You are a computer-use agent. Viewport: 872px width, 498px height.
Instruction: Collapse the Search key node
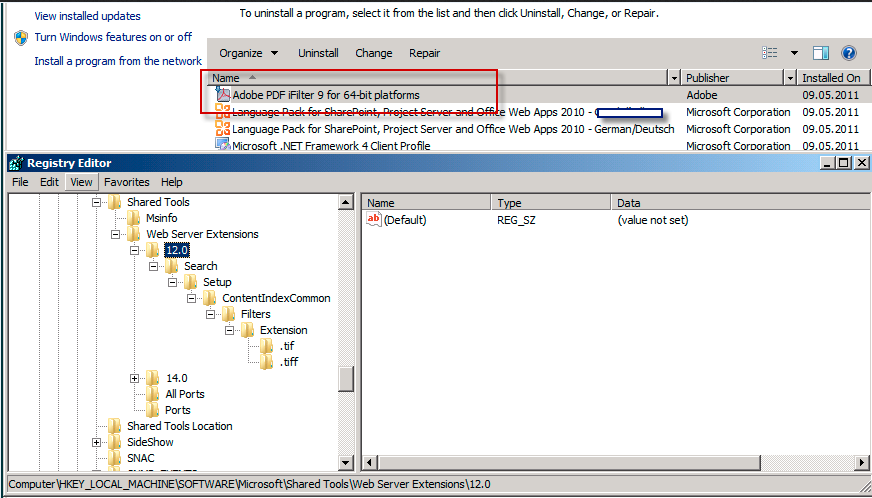[x=153, y=267]
